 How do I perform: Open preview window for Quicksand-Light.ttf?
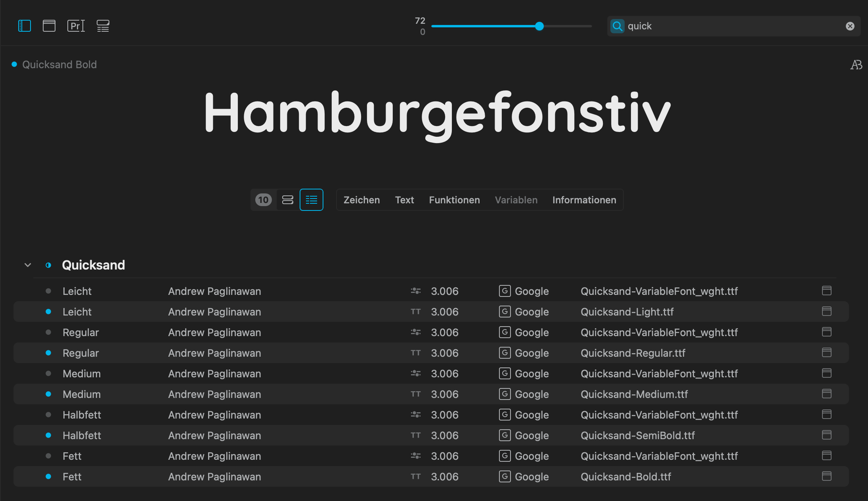click(x=827, y=311)
